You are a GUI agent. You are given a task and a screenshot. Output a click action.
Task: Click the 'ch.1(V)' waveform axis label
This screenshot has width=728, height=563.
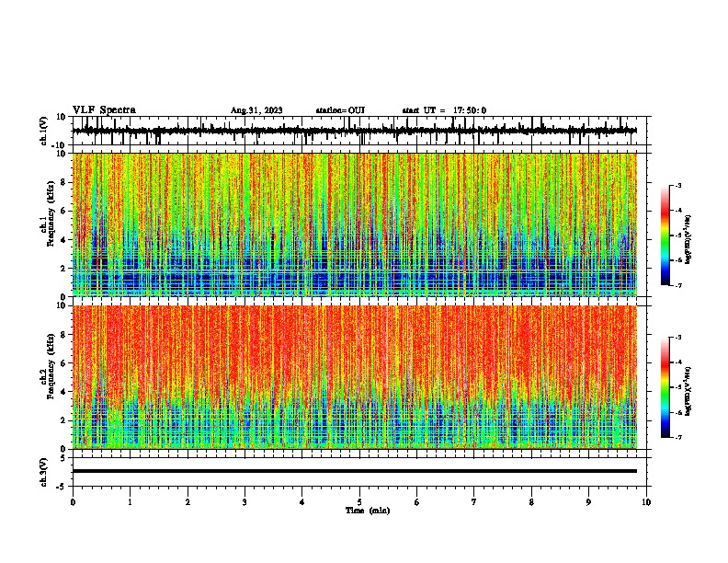tap(44, 131)
